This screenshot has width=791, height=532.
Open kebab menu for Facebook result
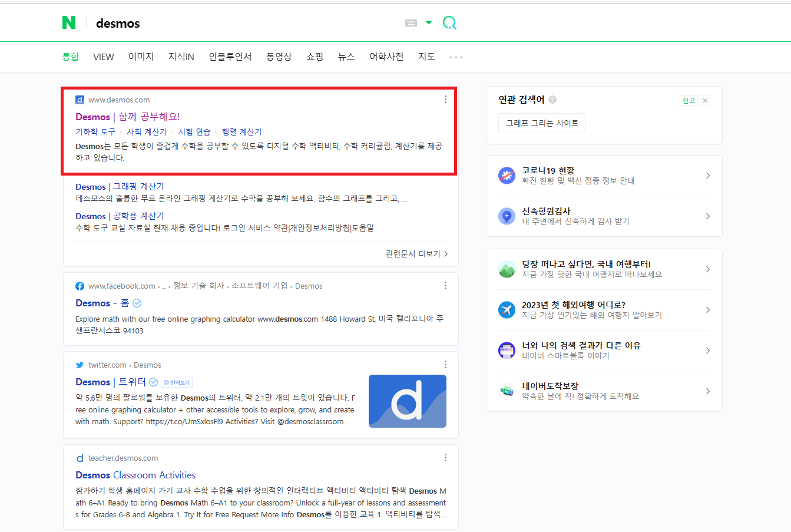(445, 286)
